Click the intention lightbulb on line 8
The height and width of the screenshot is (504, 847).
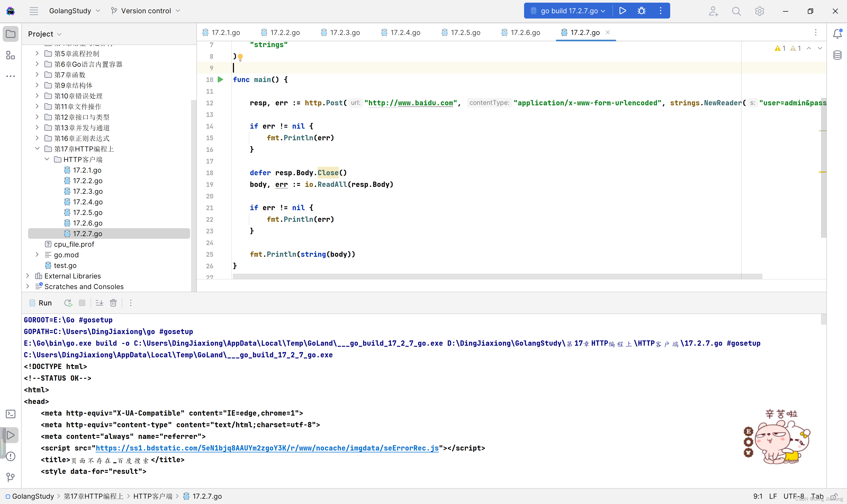pos(240,57)
